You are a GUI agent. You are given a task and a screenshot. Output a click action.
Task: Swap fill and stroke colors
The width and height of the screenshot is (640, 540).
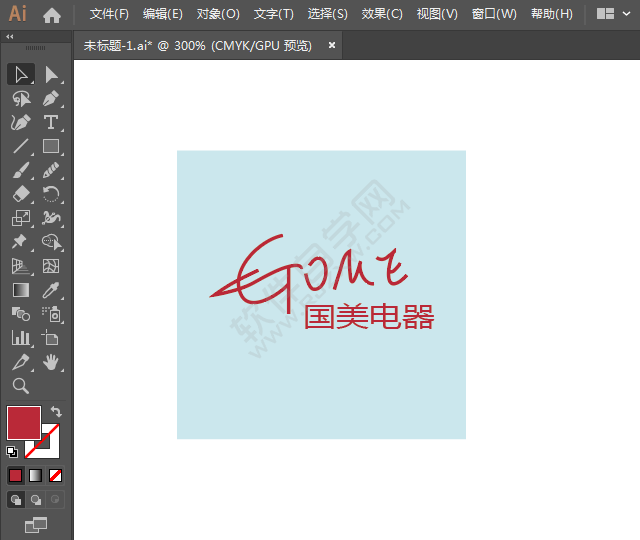point(56,411)
